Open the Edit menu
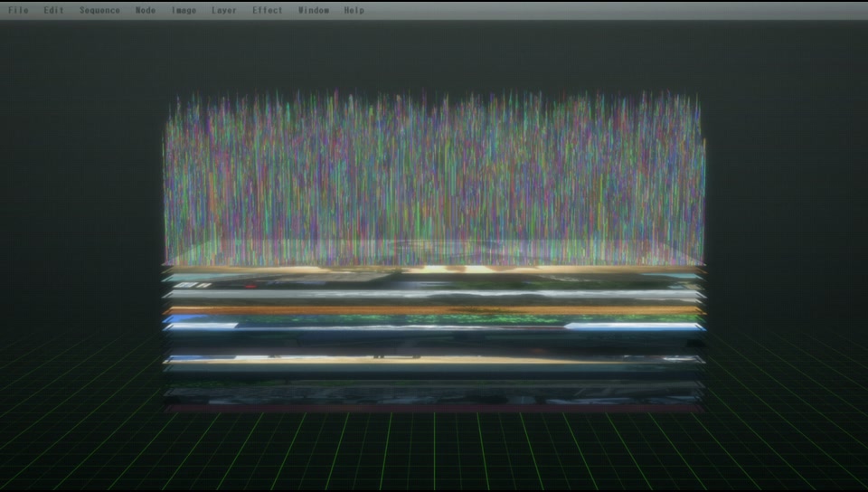Screen dimensions: 868x492 pos(54,10)
